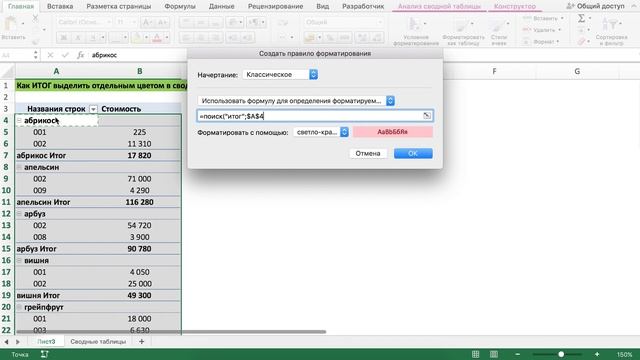Select the column F header
This screenshot has width=640, height=360.
(494, 71)
